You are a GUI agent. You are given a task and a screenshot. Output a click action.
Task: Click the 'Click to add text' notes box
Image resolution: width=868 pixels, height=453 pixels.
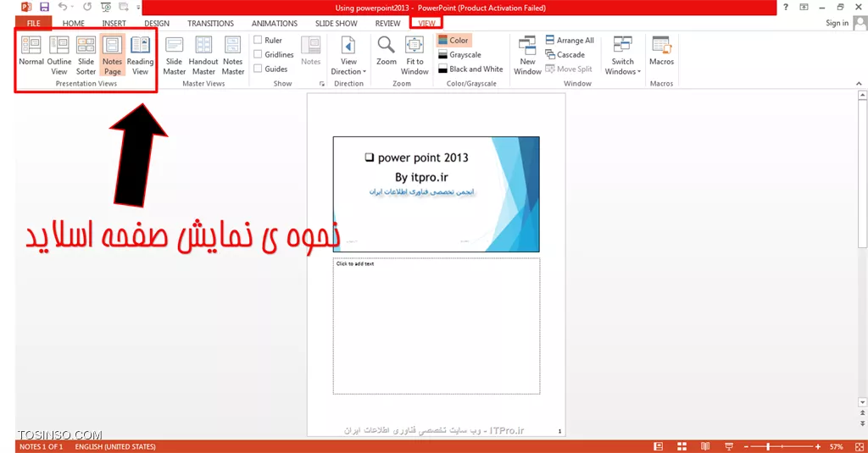pyautogui.click(x=437, y=326)
